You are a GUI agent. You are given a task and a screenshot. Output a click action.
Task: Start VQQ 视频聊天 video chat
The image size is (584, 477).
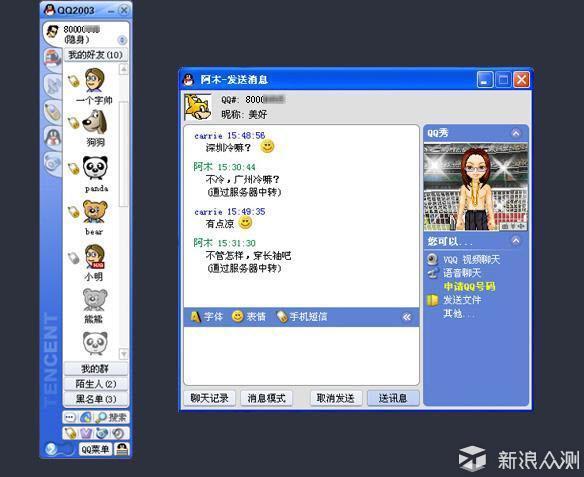[x=463, y=259]
